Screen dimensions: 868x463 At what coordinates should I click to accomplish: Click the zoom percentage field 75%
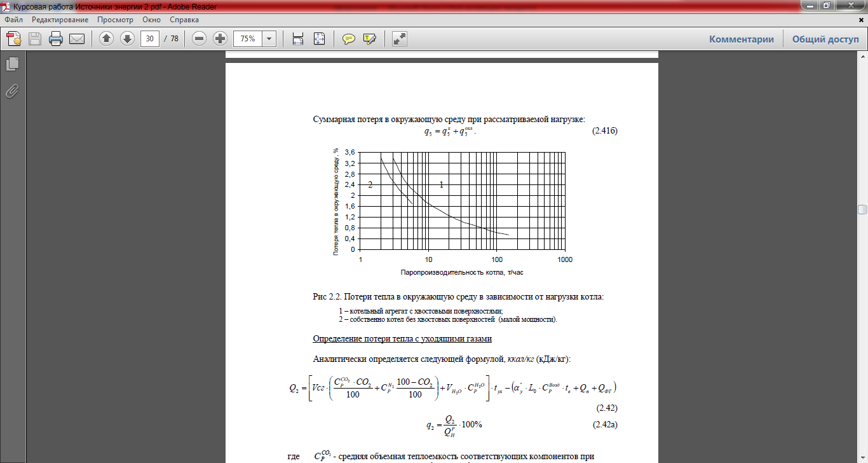(248, 39)
